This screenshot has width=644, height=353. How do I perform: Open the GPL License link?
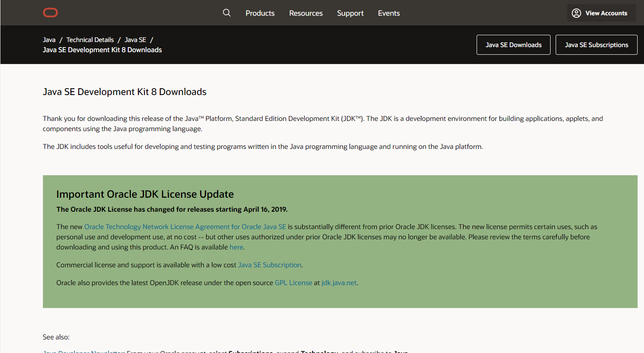click(294, 283)
